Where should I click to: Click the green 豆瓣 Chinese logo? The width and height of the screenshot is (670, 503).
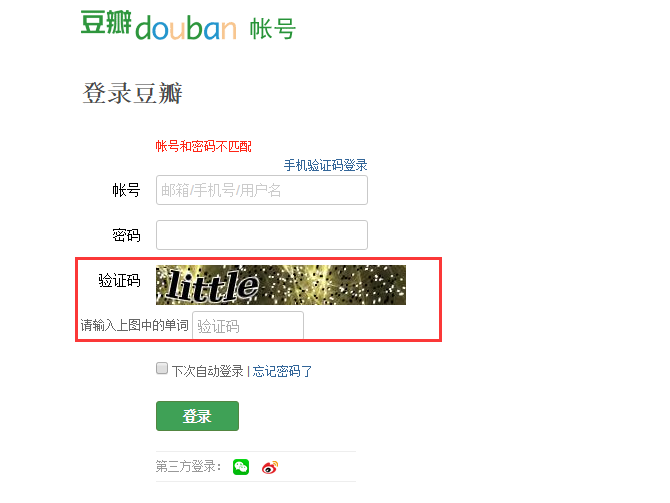point(106,22)
